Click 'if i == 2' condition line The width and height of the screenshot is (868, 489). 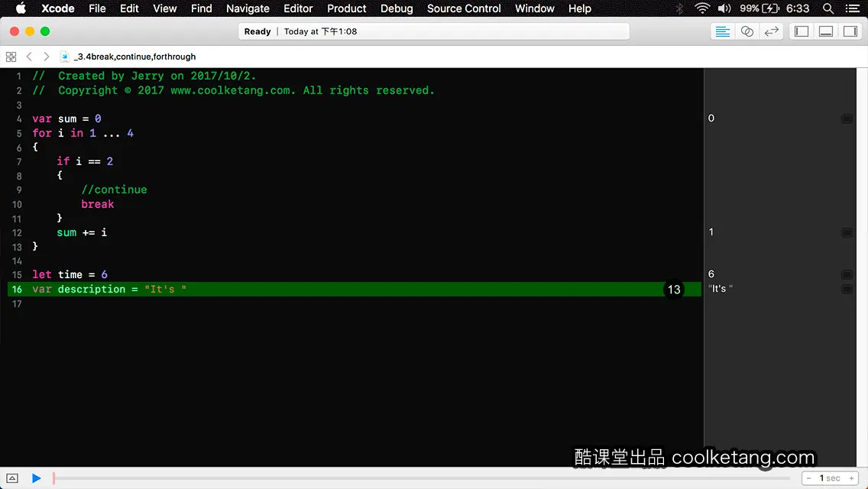point(85,161)
